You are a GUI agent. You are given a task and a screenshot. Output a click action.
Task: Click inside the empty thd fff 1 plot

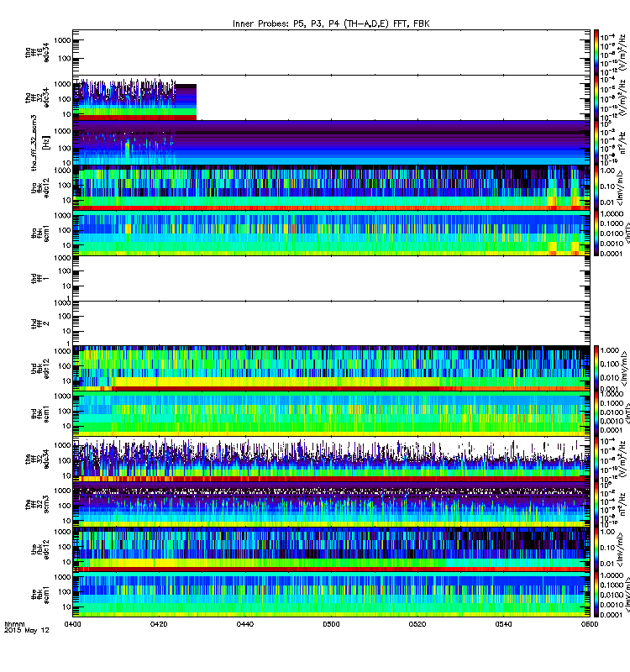coord(331,279)
